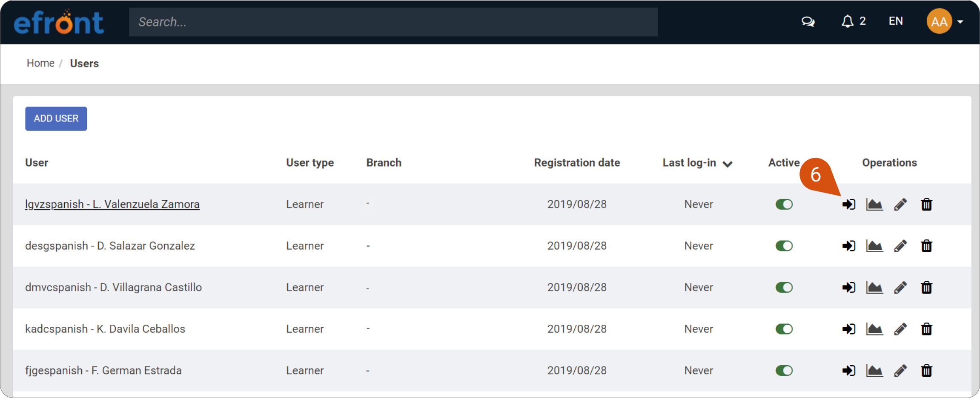Click Learner type in kadcspanish row
980x398 pixels.
point(305,329)
